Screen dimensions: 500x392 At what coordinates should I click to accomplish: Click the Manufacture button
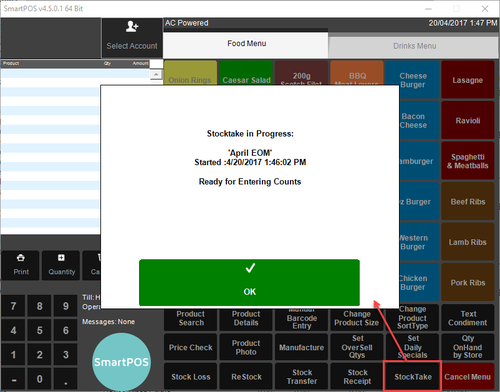pyautogui.click(x=301, y=347)
